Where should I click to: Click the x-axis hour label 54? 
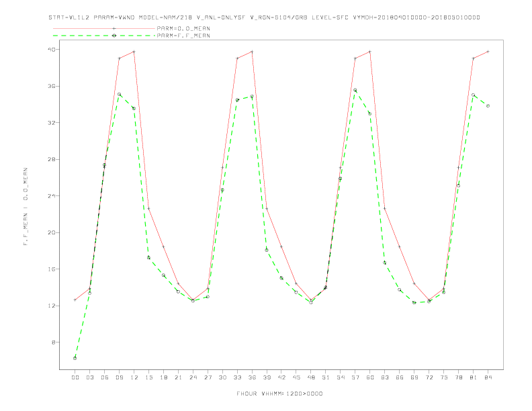pos(341,377)
